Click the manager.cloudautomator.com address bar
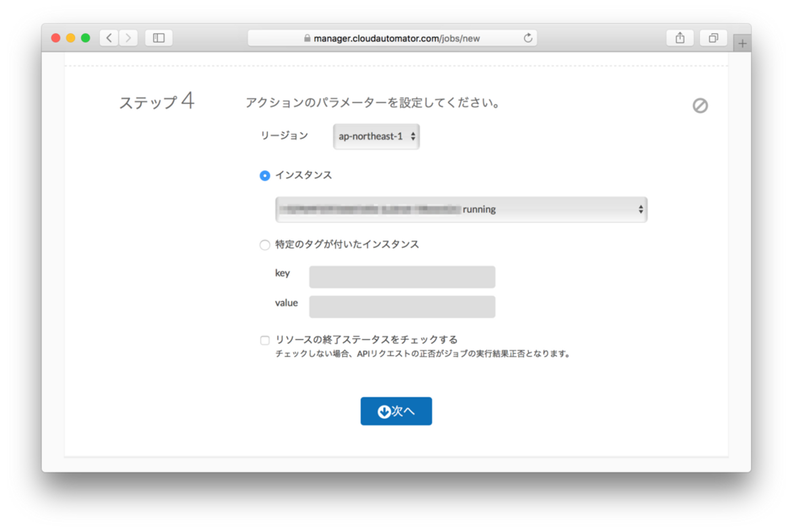The height and width of the screenshot is (532, 793). tap(392, 38)
